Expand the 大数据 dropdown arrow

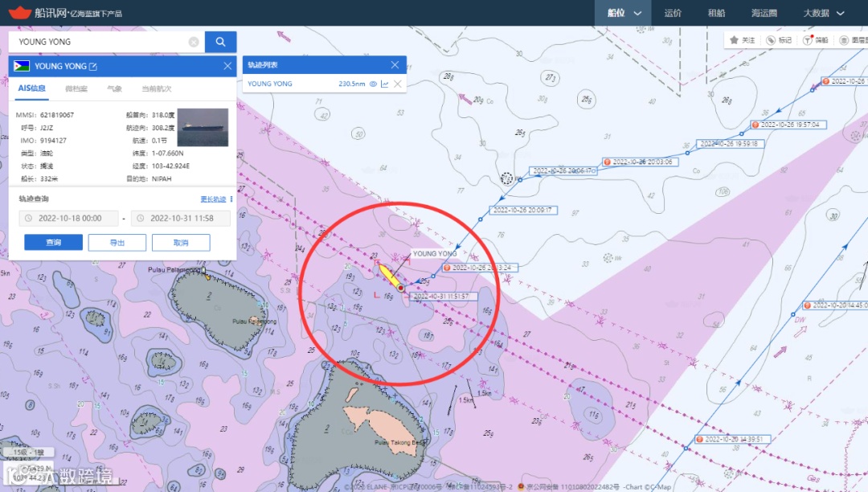coord(841,14)
